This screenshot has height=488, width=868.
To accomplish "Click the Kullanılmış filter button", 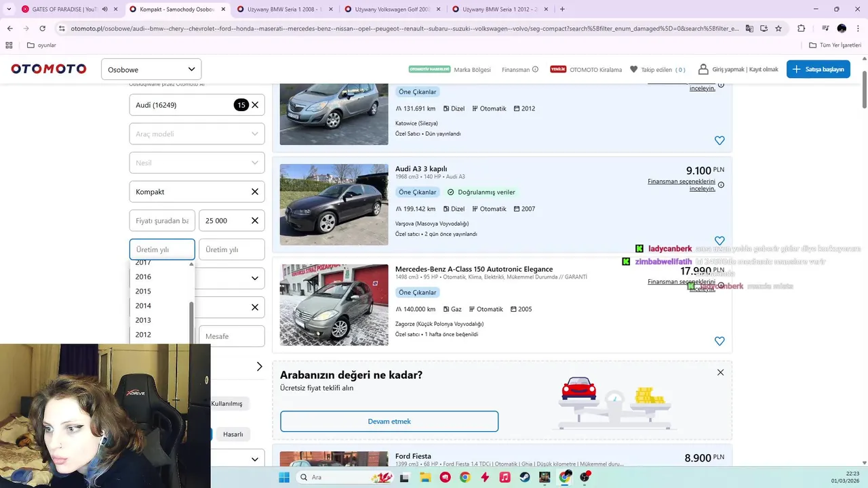I will [x=226, y=403].
